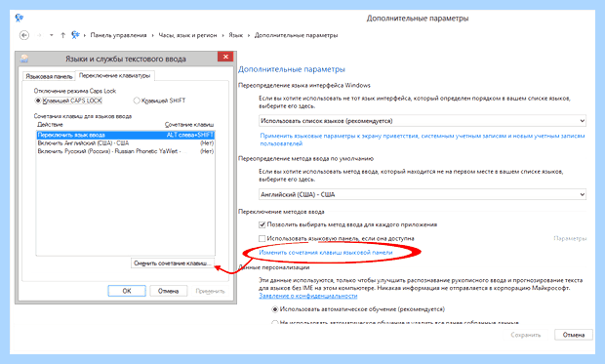This screenshot has height=364, width=605.
Task: Go to Часы, язык и регион breadcrumb
Action: 188,35
